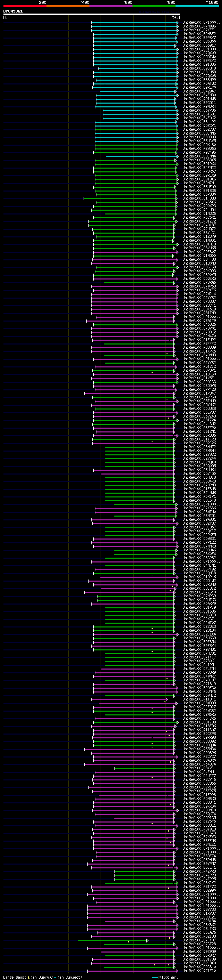Click hit label UniRef100_C7P122

199,543
